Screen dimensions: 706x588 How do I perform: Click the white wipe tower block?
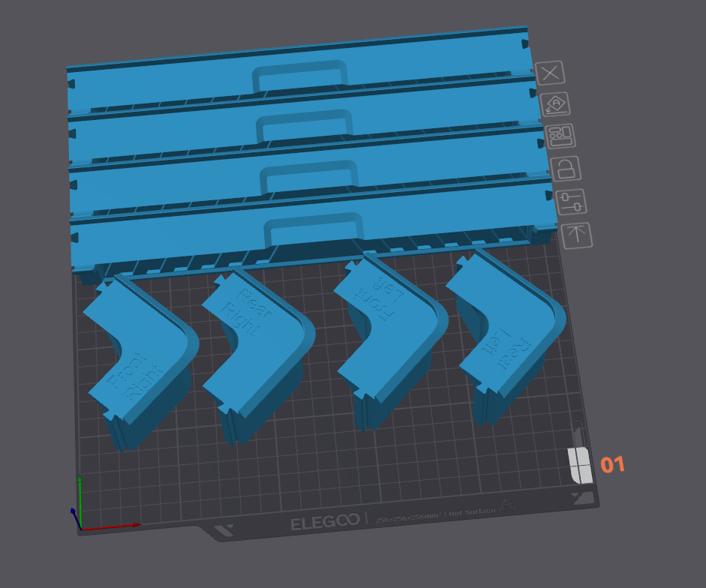click(580, 466)
